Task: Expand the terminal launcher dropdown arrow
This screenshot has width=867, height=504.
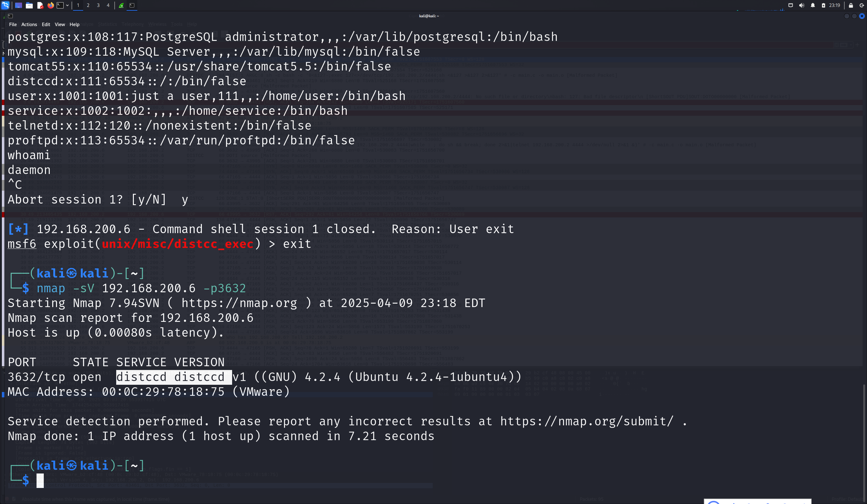Action: tap(67, 5)
